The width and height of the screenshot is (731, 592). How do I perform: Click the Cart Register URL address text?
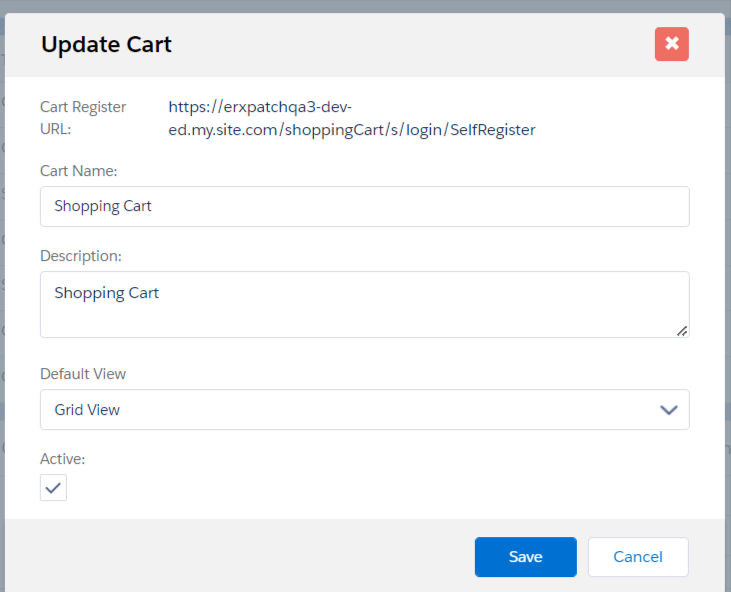click(x=351, y=118)
